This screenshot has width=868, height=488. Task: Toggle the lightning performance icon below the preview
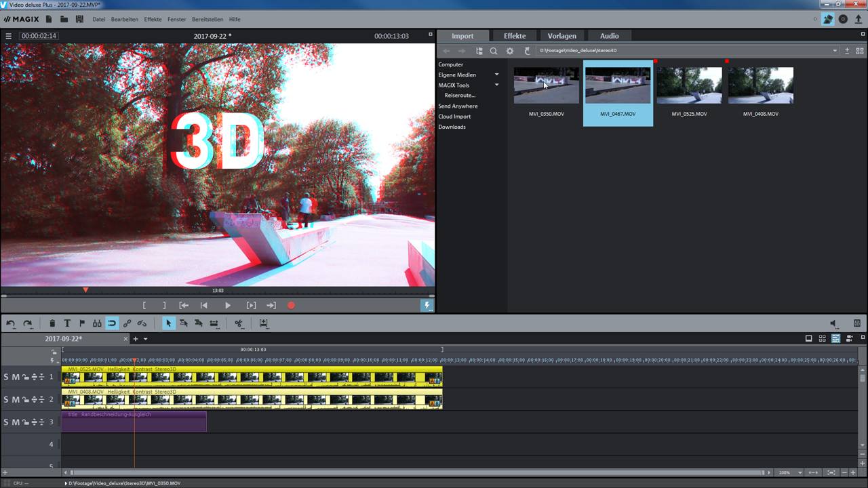click(x=427, y=306)
